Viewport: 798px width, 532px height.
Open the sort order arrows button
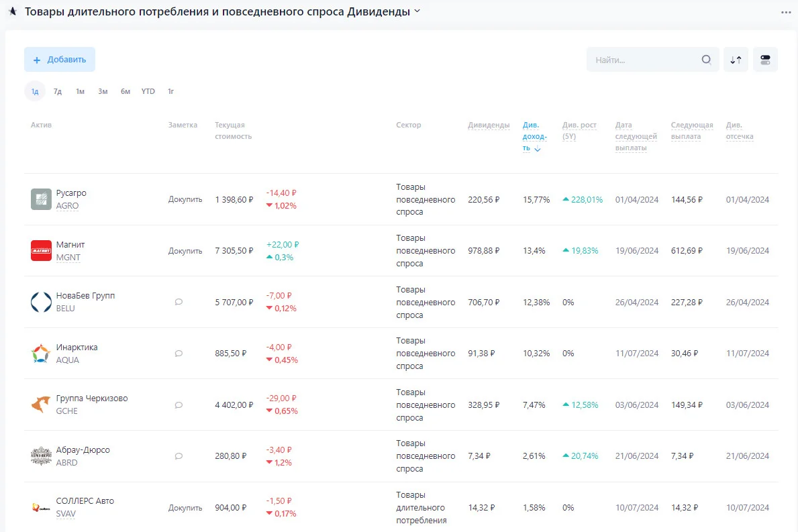pos(736,60)
